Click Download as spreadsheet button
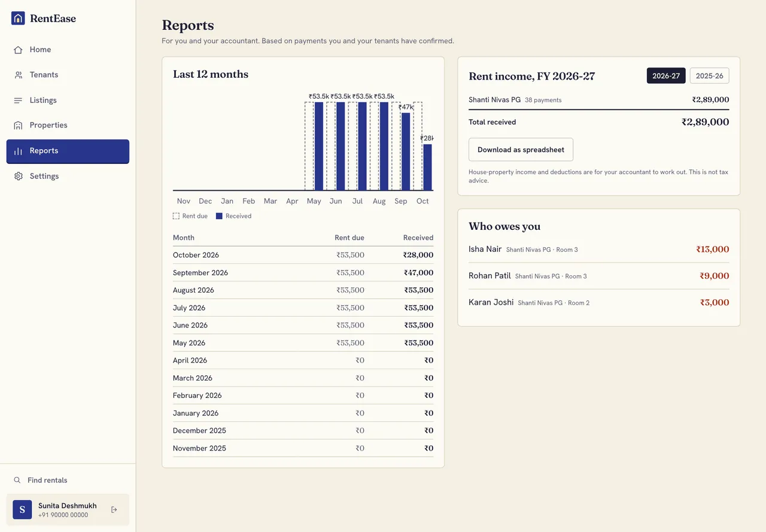The image size is (766, 532). (x=521, y=150)
